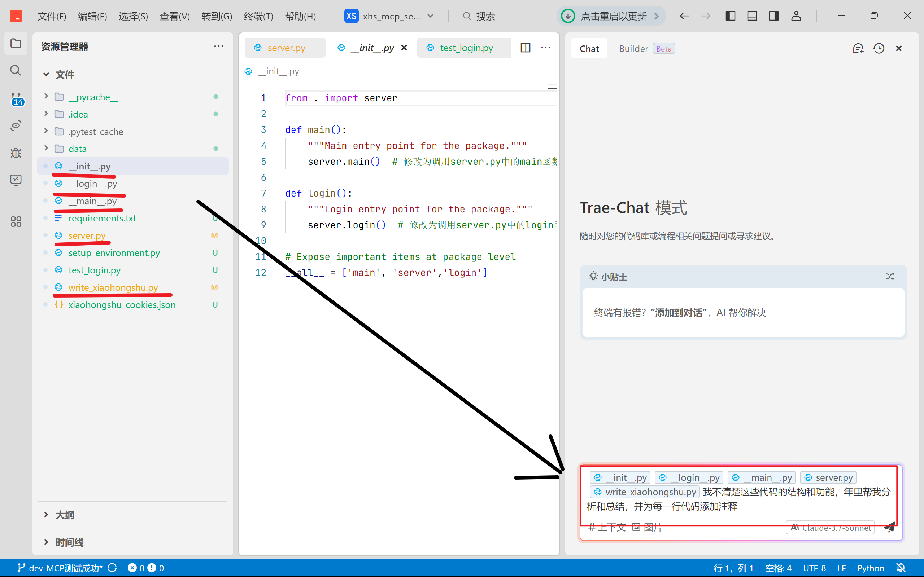Switch to the test_login.py tab
This screenshot has width=924, height=577.
point(466,48)
